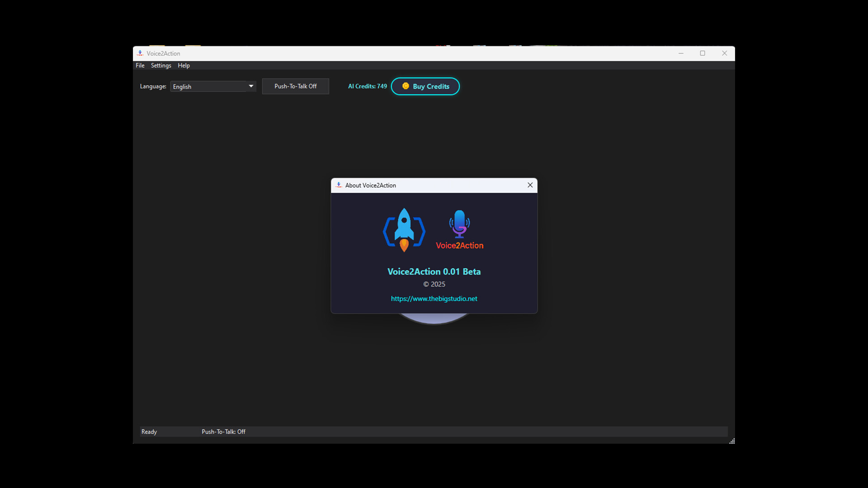Open the File menu
This screenshot has height=488, width=868.
140,66
